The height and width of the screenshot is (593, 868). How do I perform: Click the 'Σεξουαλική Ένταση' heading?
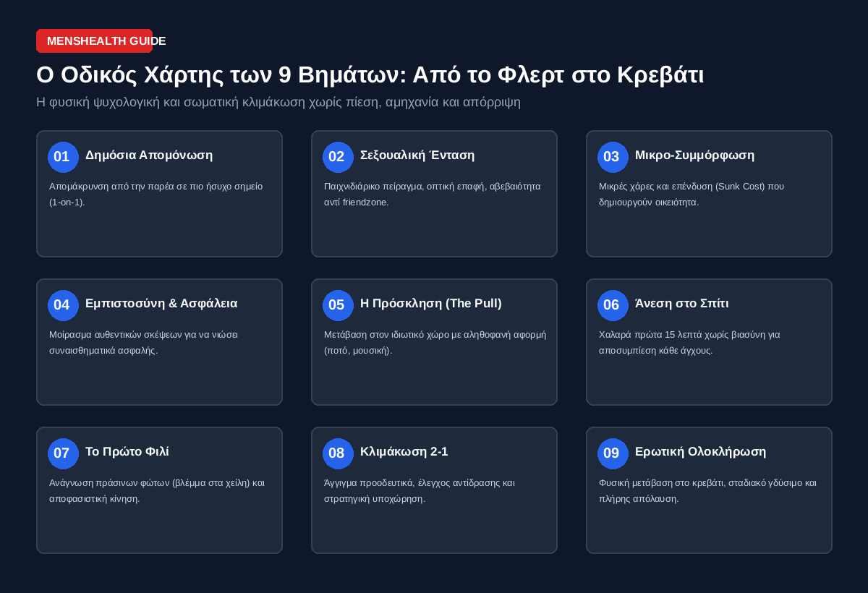point(417,155)
